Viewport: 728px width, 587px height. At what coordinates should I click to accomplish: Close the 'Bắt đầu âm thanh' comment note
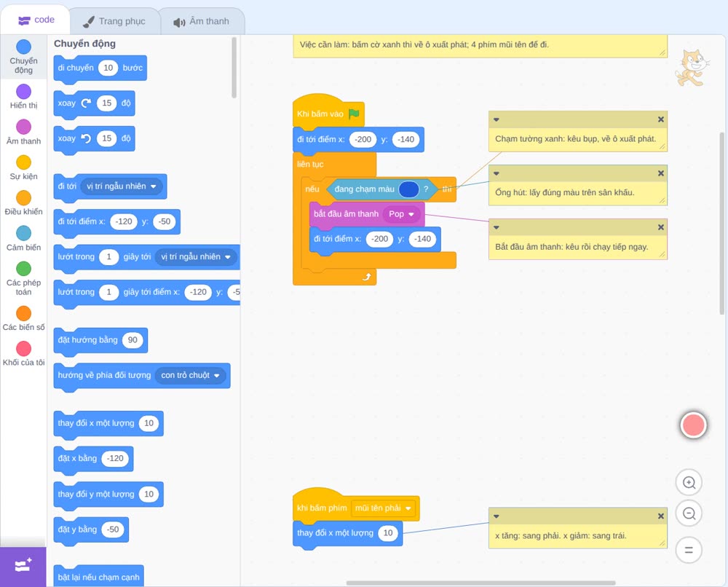tap(661, 227)
